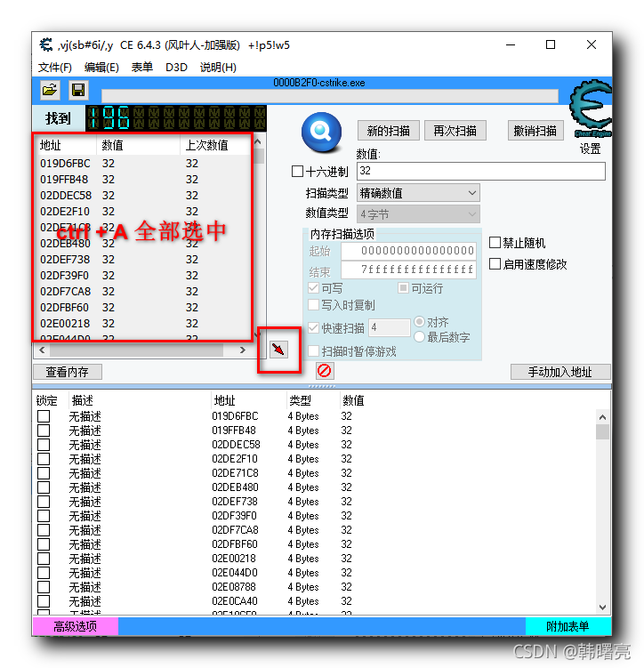Click the 起始 address input field
This screenshot has height=668, width=644.
408,251
